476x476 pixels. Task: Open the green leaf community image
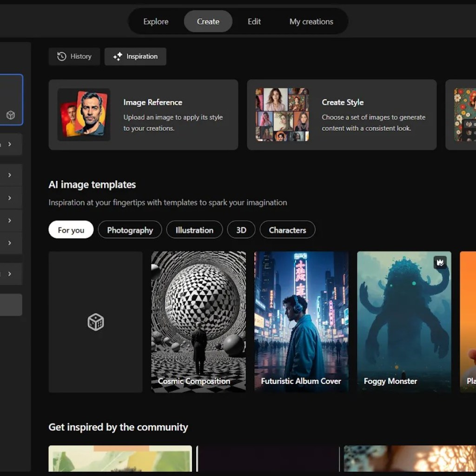pos(120,458)
